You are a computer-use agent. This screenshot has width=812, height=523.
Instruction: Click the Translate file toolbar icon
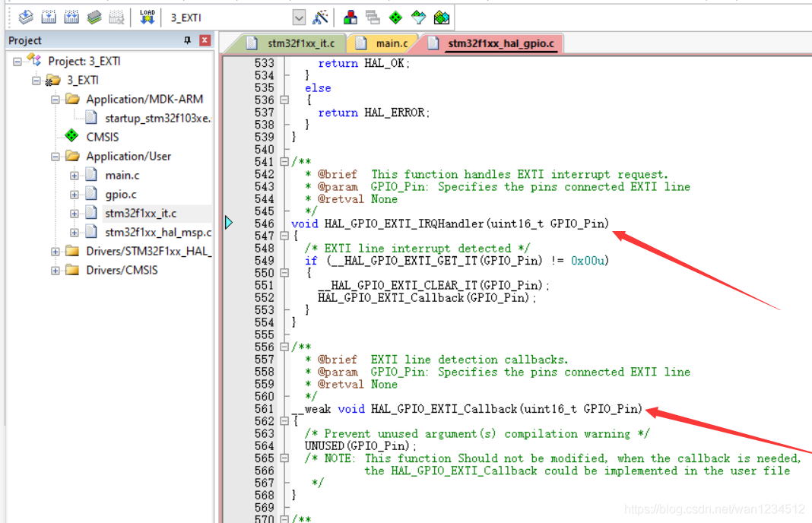click(27, 17)
